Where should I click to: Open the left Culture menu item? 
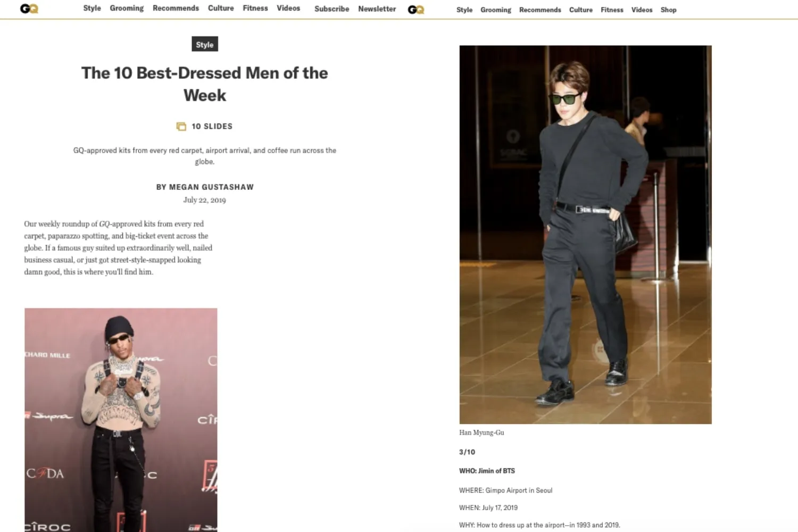[221, 8]
